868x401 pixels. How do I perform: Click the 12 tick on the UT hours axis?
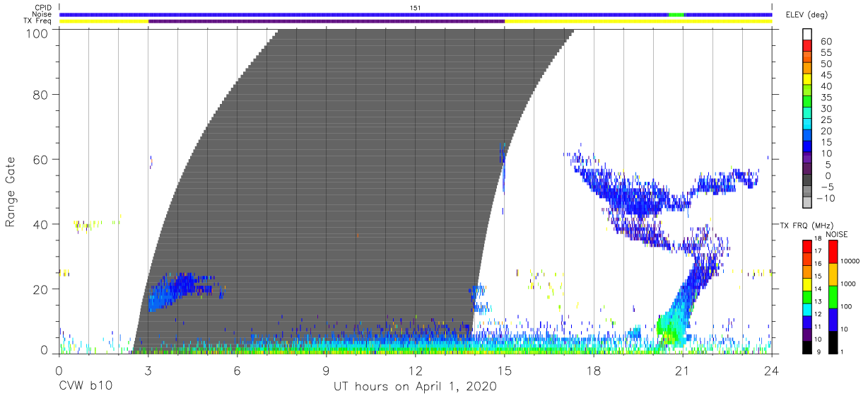click(x=416, y=371)
